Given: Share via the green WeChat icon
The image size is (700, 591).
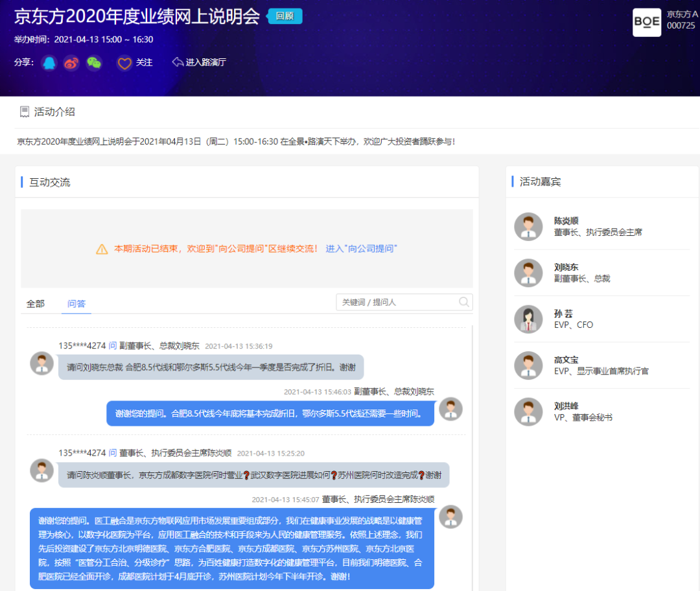Looking at the screenshot, I should [94, 63].
